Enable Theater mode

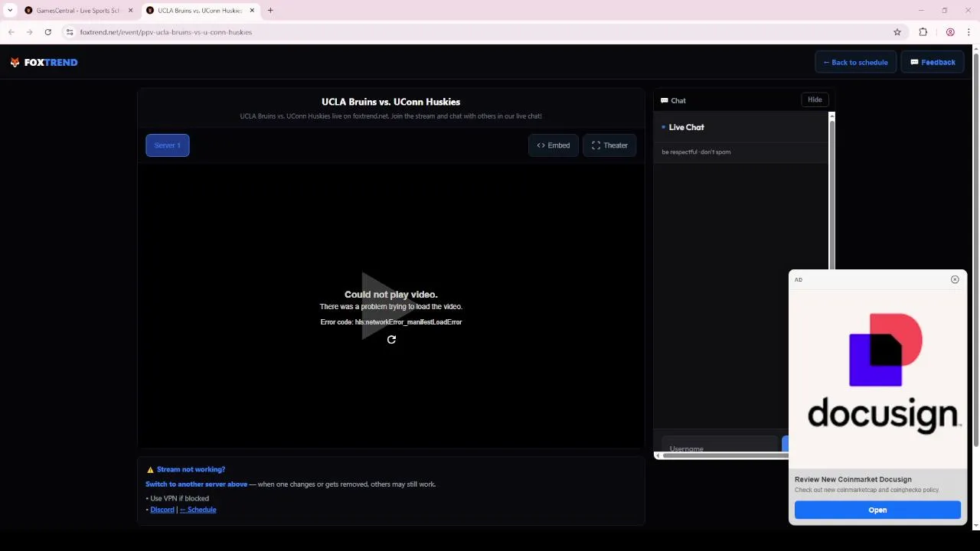[x=609, y=145]
